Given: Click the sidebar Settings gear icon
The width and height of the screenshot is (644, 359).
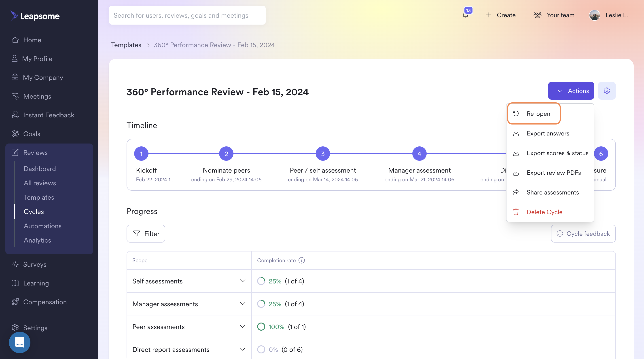Looking at the screenshot, I should click(x=15, y=327).
